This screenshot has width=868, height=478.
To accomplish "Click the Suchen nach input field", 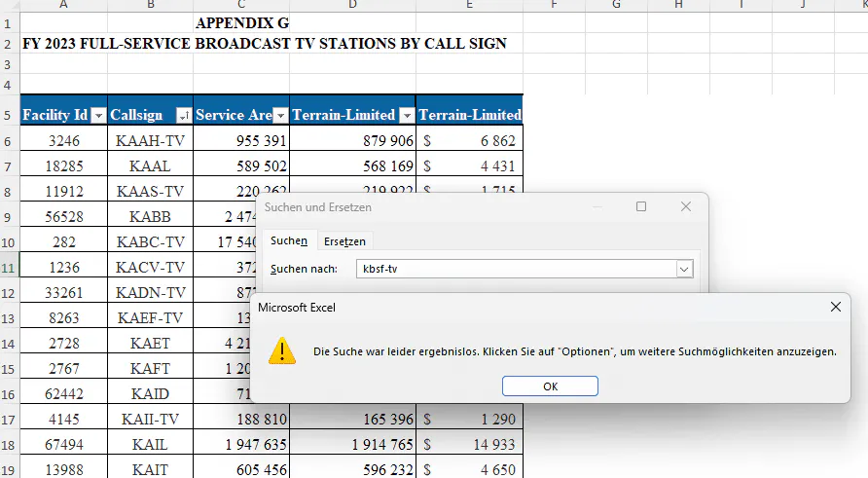I will (516, 269).
